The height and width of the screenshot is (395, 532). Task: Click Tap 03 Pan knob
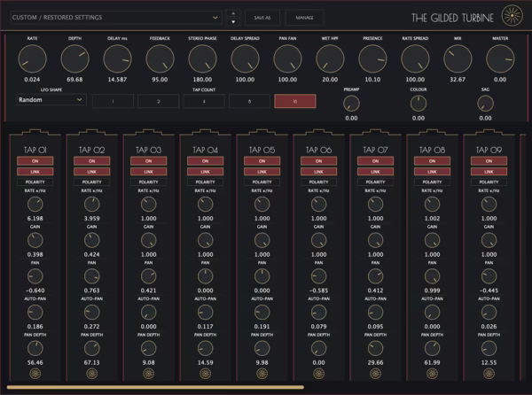pos(149,276)
